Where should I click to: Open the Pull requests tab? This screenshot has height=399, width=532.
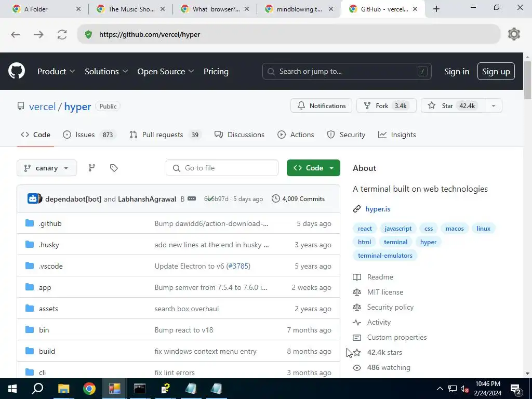tap(166, 135)
